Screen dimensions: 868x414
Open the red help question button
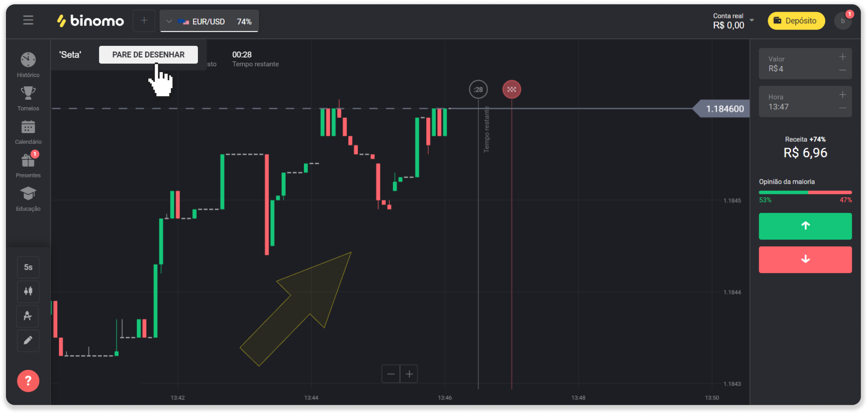pos(28,381)
